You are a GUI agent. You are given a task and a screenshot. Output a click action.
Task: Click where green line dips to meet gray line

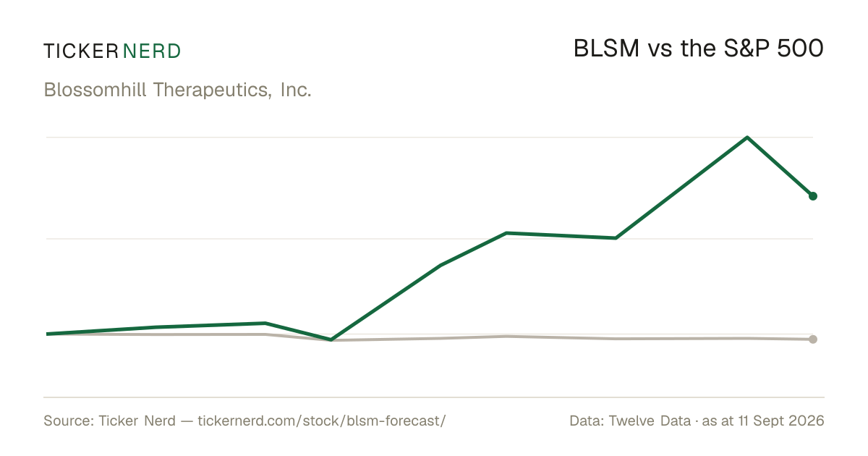pyautogui.click(x=331, y=339)
